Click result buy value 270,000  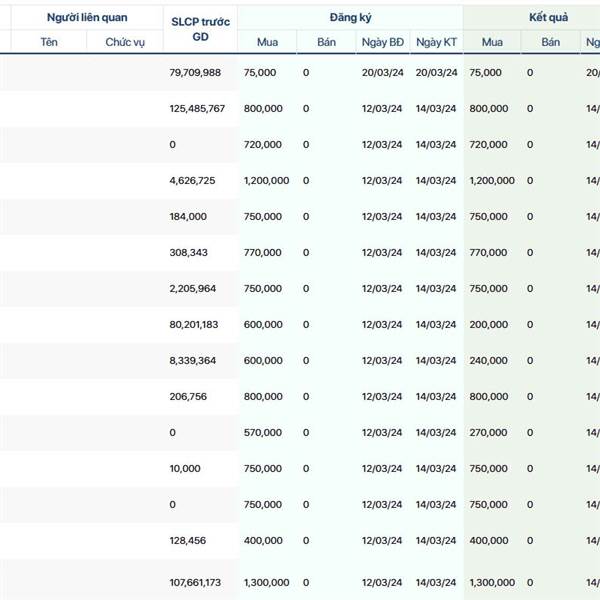488,432
